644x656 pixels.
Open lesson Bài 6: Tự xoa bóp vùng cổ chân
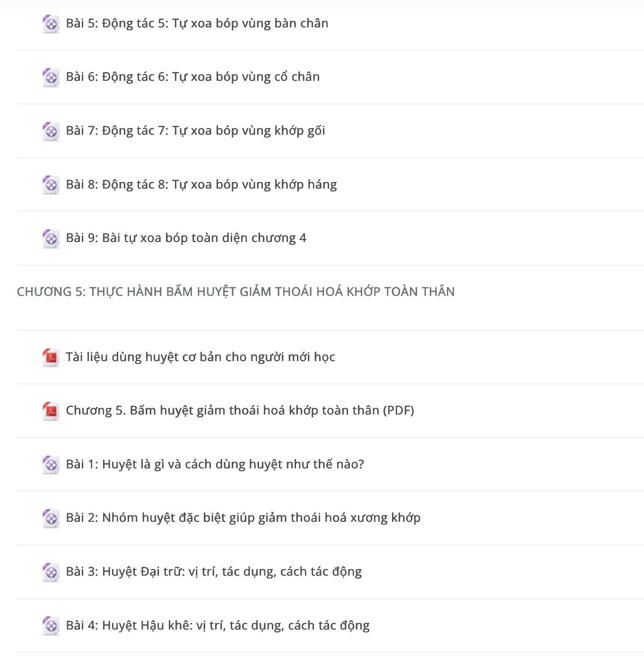click(193, 77)
